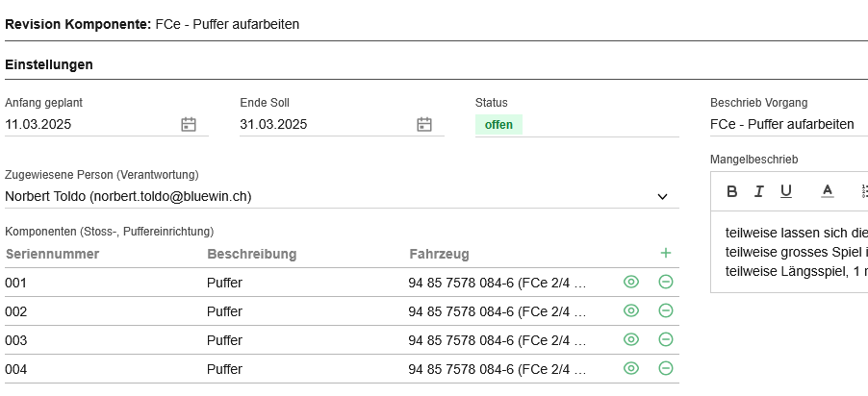This screenshot has width=868, height=396.
Task: Add a new component with plus icon
Action: [x=665, y=253]
